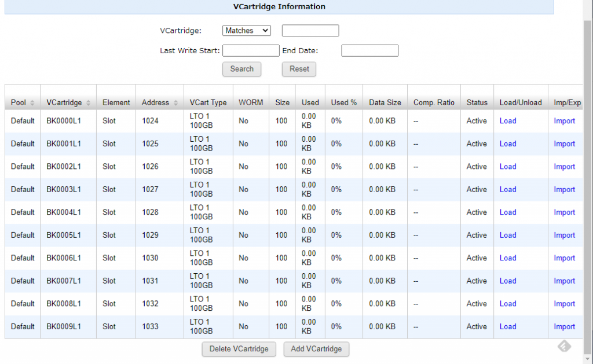This screenshot has width=593, height=364.
Task: Load cartridge BK0001L1
Action: coord(507,144)
